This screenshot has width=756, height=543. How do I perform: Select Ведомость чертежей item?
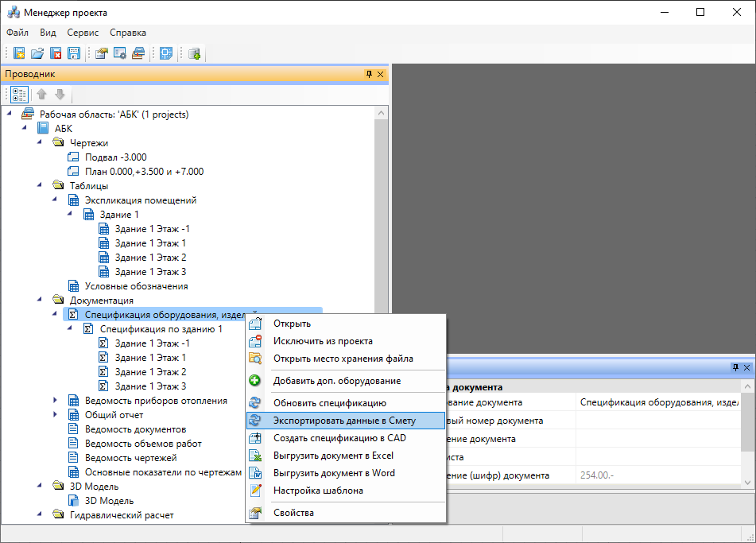[130, 458]
